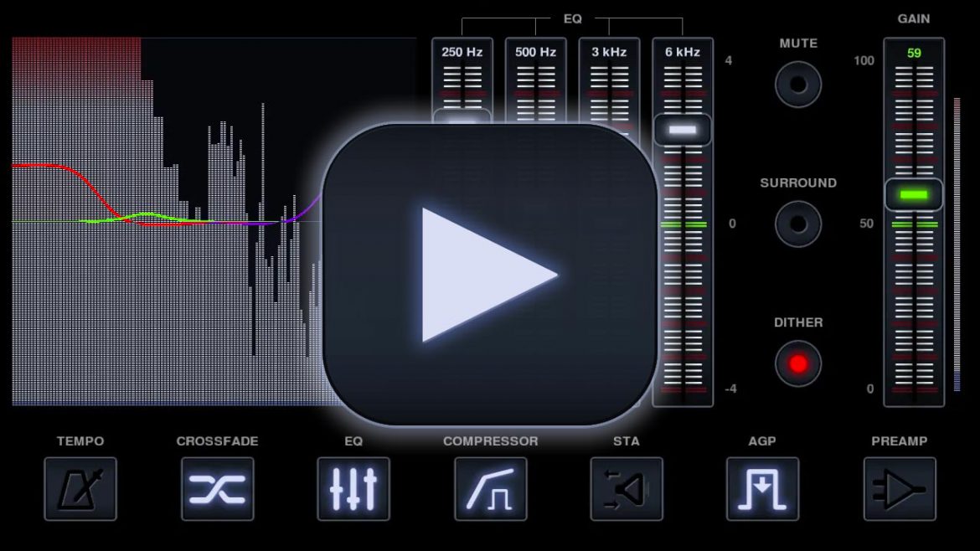Enable the Surround toggle

(x=797, y=224)
